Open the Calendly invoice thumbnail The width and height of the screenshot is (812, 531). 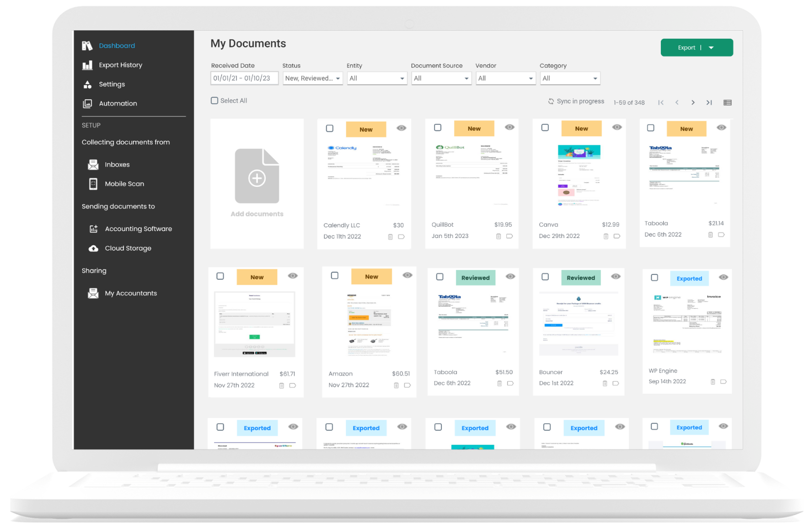pyautogui.click(x=364, y=175)
